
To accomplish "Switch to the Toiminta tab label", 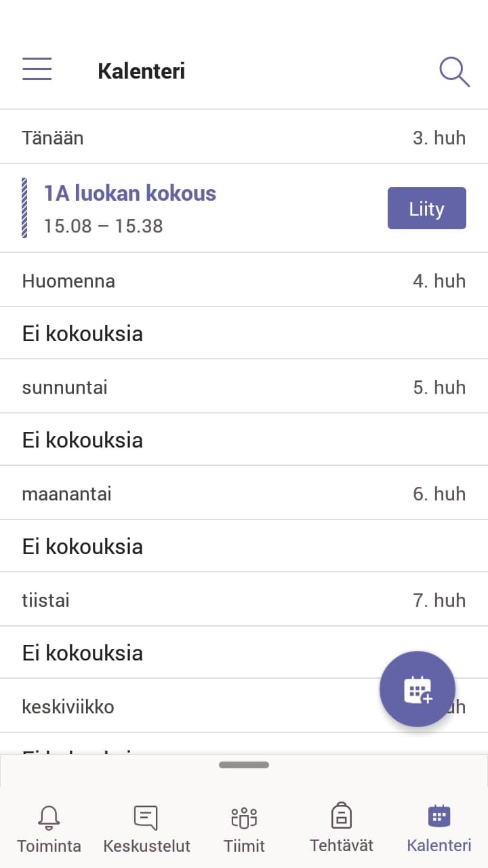I will (x=49, y=846).
